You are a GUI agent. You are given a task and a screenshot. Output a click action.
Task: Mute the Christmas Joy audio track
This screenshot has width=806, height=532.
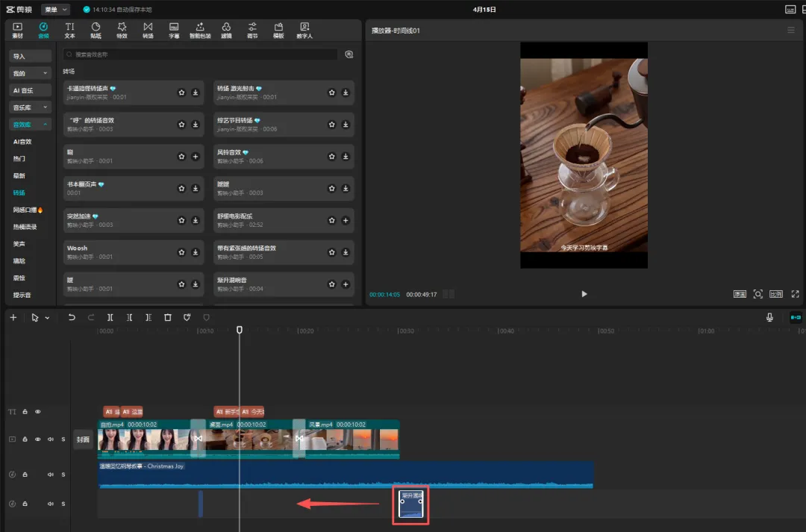click(x=51, y=475)
